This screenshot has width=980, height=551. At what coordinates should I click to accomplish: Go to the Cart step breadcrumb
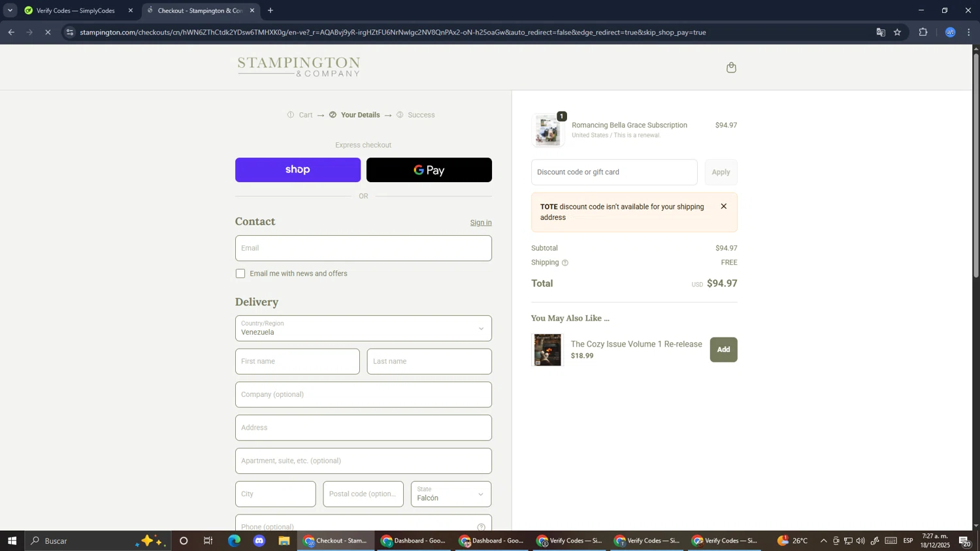(306, 115)
